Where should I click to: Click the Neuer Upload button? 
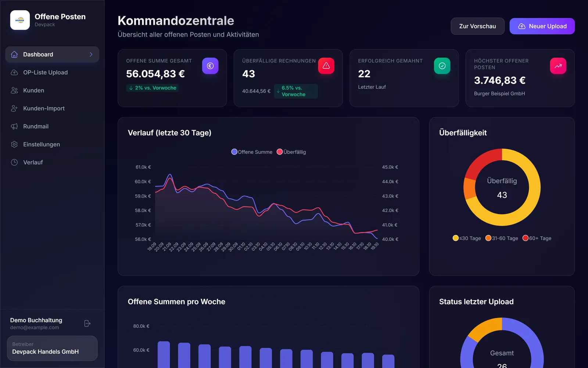pos(542,26)
